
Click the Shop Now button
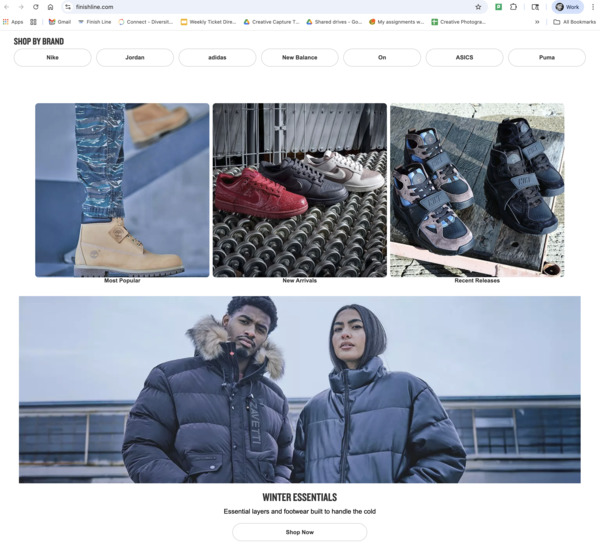[300, 532]
